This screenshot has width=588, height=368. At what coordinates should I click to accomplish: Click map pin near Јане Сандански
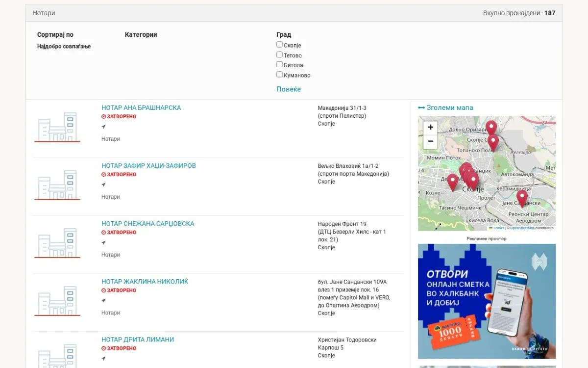522,198
